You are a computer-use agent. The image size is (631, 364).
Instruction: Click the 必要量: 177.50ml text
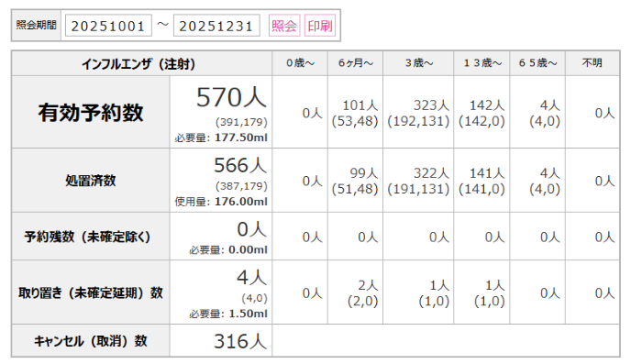coord(221,138)
